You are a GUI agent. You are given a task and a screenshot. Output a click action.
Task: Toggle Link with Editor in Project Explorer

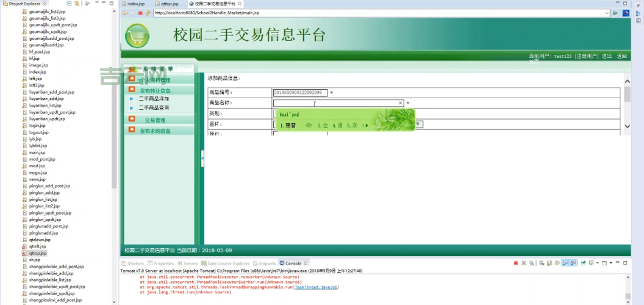pos(76,3)
